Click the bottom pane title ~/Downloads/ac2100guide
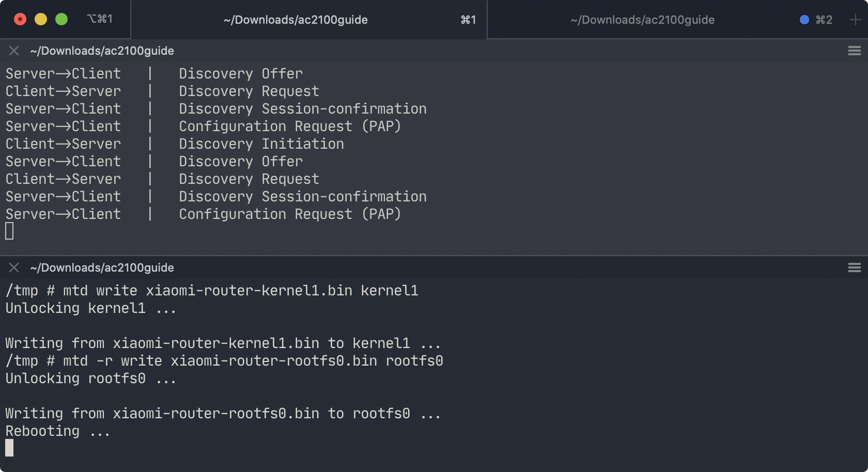Image resolution: width=868 pixels, height=472 pixels. 102,268
